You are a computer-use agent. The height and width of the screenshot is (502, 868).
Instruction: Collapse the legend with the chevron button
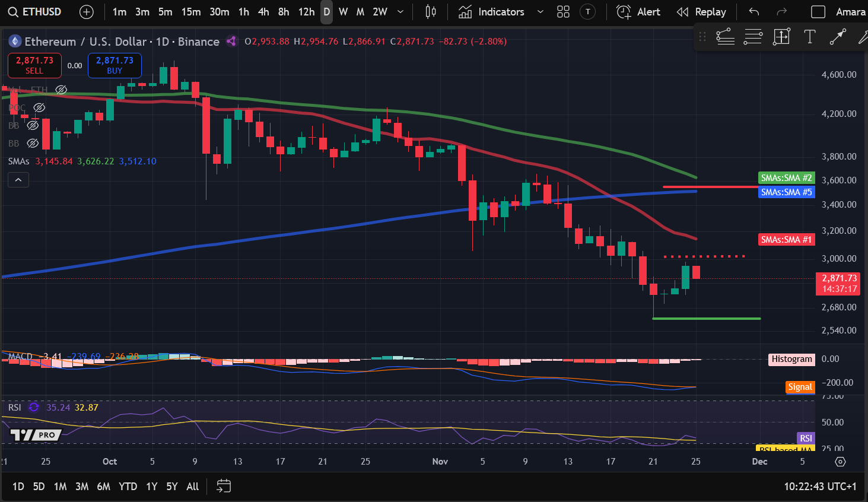(18, 179)
